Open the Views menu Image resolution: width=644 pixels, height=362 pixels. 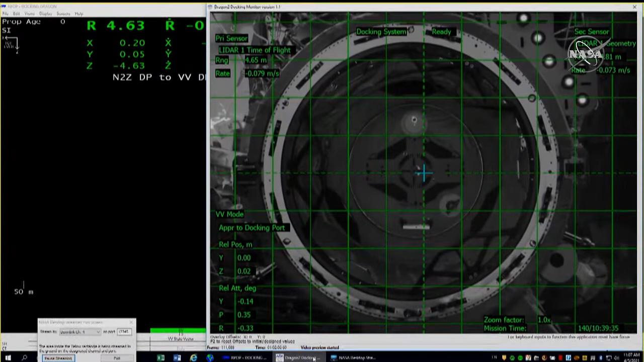click(29, 14)
